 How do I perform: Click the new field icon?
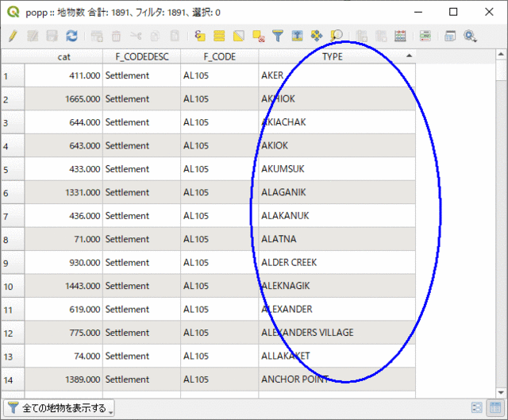362,36
